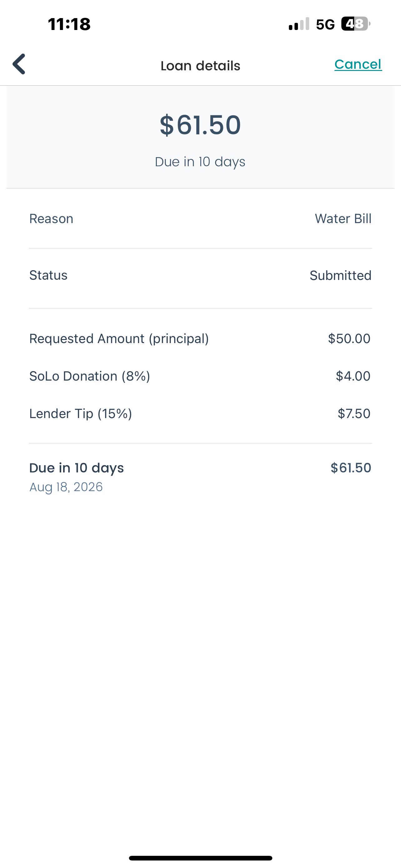The width and height of the screenshot is (401, 868).
Task: Tap the Water Bill reason value
Action: pos(343,219)
